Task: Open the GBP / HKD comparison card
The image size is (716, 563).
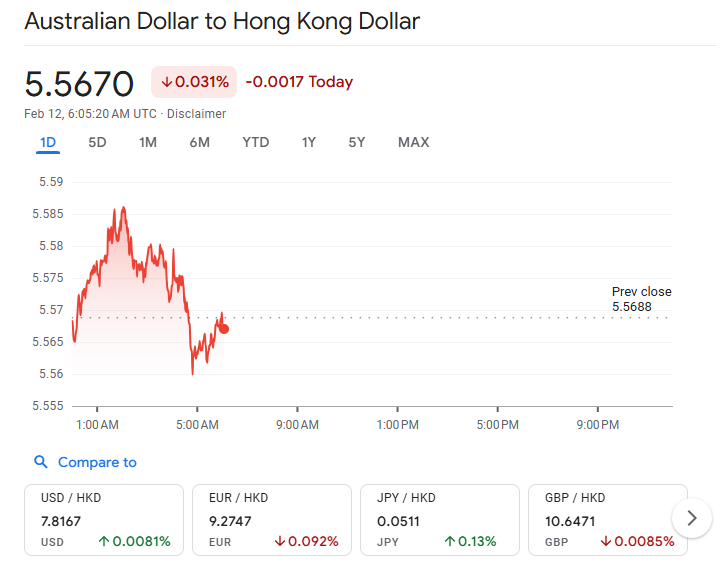Action: coord(607,519)
